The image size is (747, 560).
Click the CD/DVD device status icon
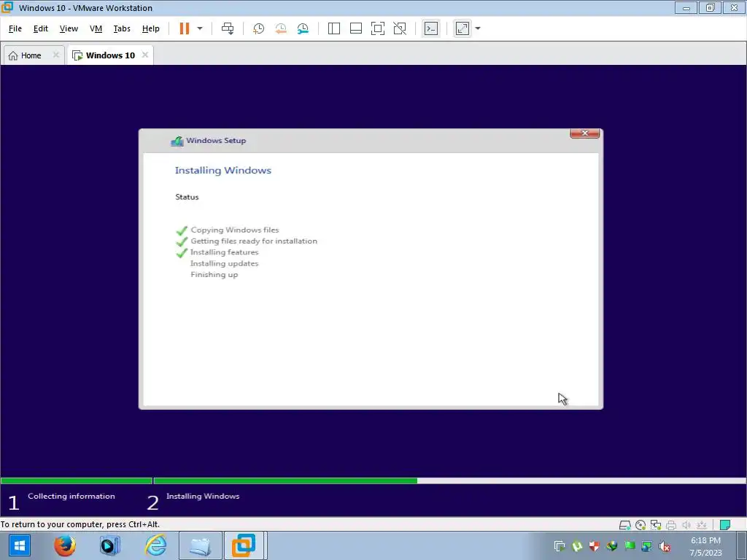coord(640,525)
